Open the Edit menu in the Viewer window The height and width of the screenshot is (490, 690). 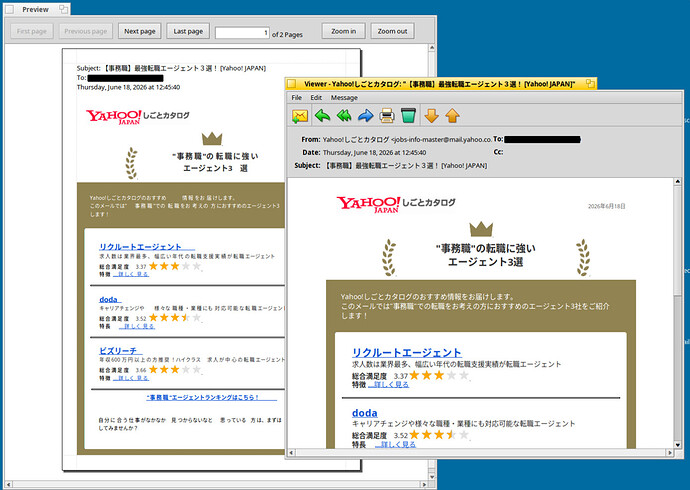coord(316,98)
